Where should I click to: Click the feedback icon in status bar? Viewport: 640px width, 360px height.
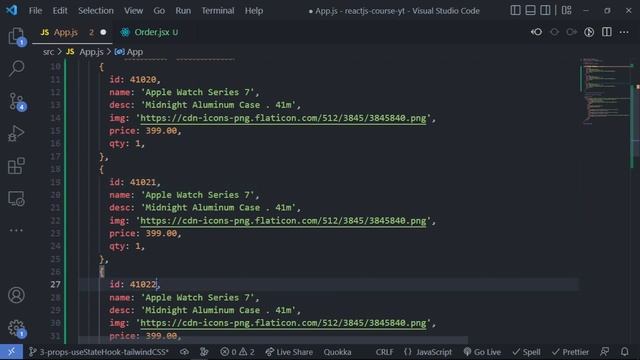point(605,352)
